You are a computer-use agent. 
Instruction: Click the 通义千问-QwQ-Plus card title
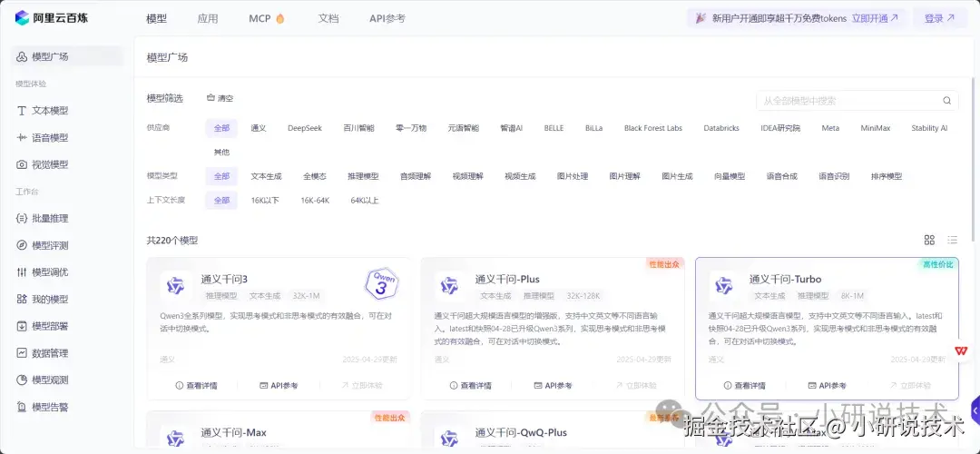coord(521,432)
